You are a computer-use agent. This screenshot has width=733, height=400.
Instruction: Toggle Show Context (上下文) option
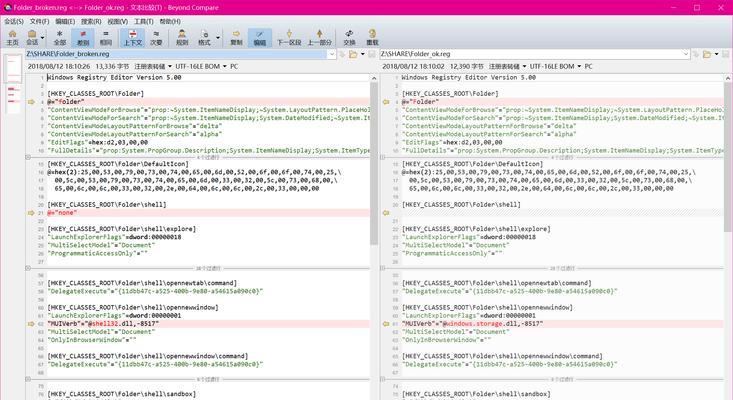pyautogui.click(x=133, y=37)
